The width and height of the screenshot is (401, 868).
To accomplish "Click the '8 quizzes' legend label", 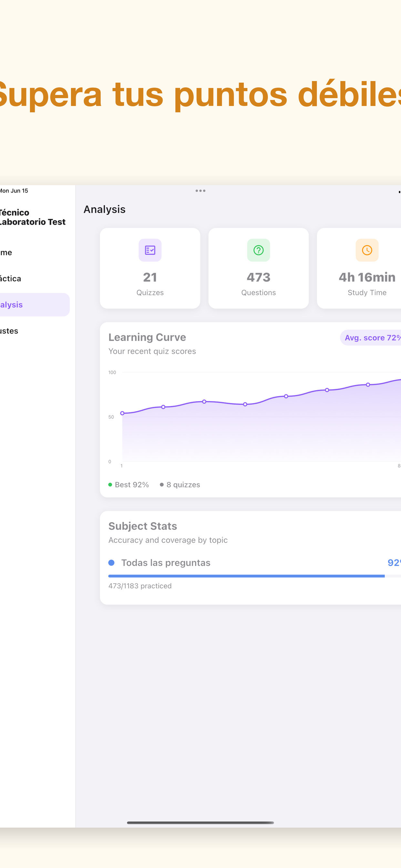I will (183, 485).
